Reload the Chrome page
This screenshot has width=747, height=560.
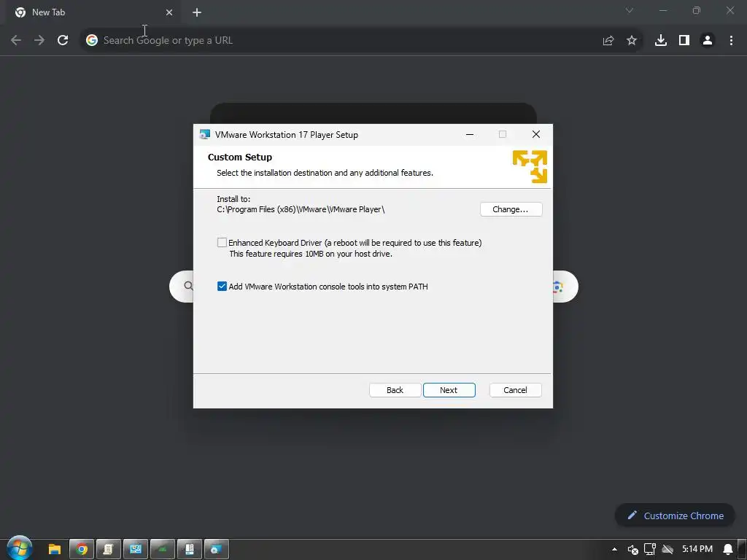click(63, 41)
